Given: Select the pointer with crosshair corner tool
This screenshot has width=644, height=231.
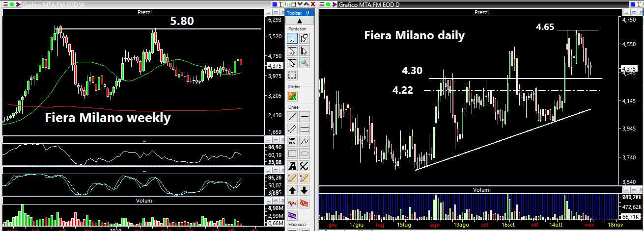Looking at the screenshot, I should 292,63.
